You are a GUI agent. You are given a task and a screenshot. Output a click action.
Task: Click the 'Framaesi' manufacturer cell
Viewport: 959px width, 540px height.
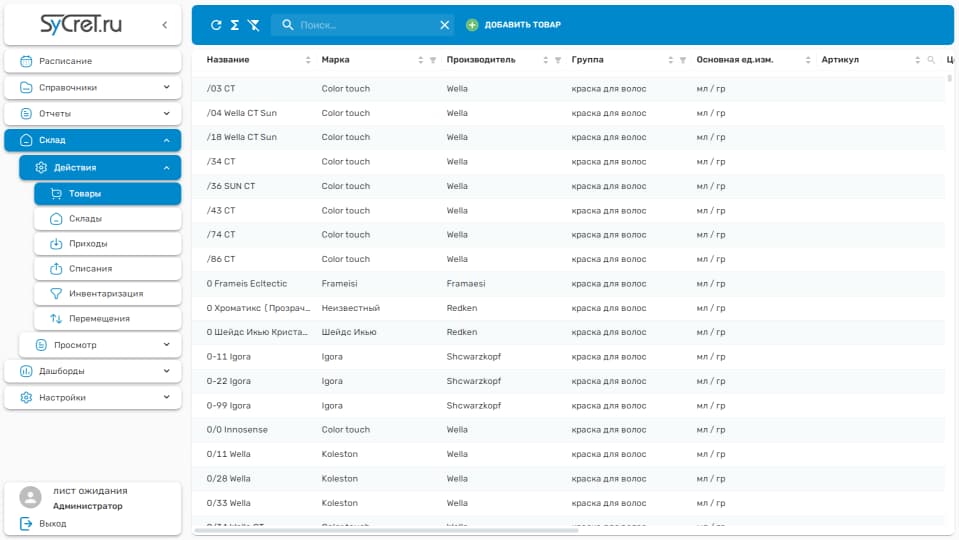coord(465,284)
